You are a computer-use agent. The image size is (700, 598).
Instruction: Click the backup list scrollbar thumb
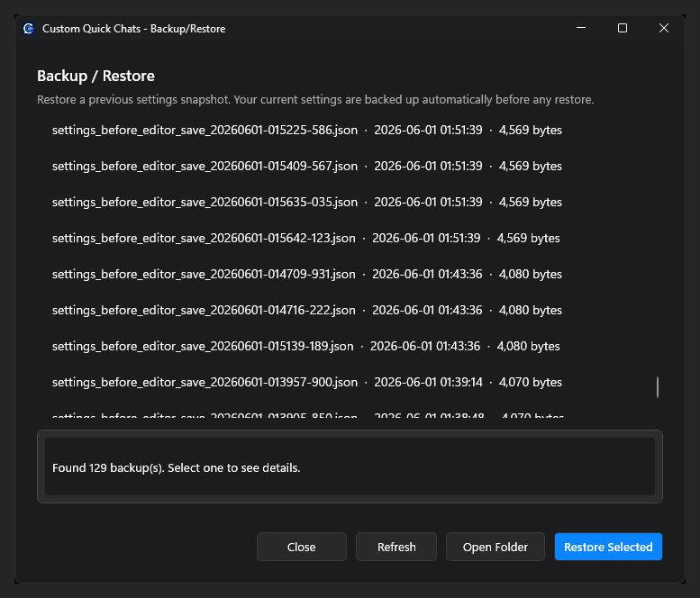658,387
